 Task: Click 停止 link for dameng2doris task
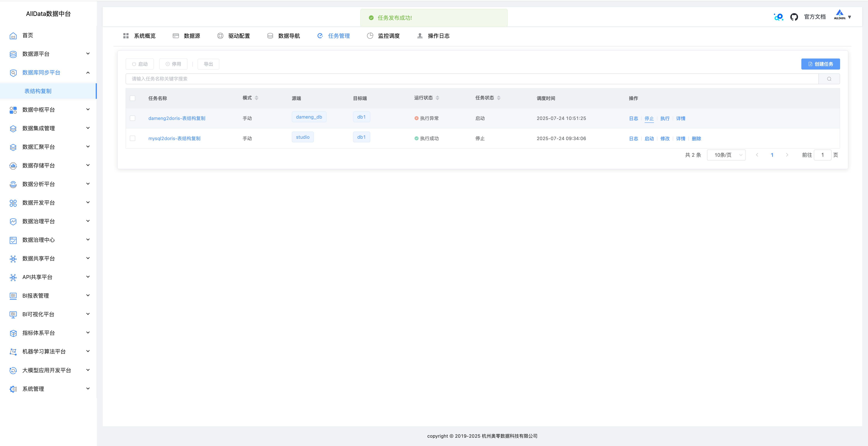click(x=649, y=119)
